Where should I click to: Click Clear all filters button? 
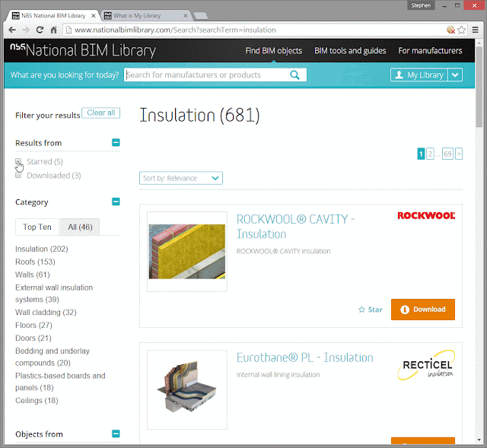[101, 113]
